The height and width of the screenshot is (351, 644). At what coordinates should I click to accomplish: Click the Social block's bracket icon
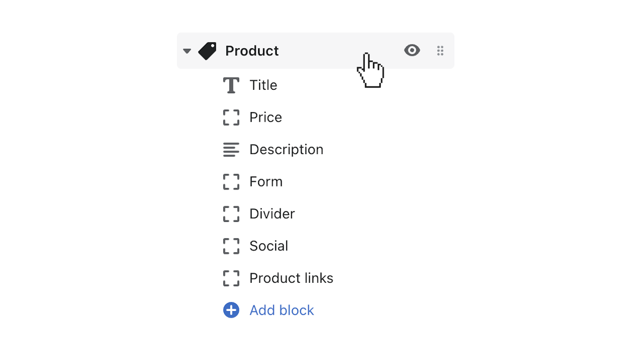[231, 246]
